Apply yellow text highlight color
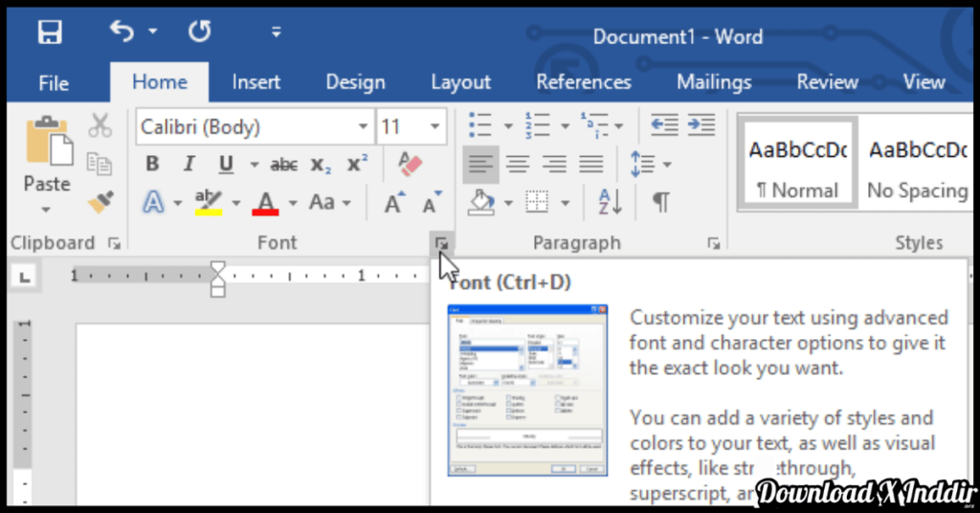This screenshot has width=980, height=513. tap(208, 203)
